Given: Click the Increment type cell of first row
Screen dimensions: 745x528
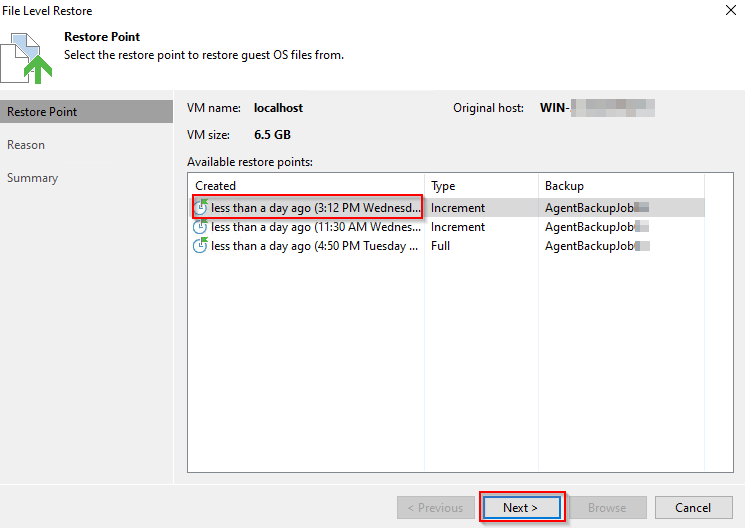Looking at the screenshot, I should click(x=458, y=208).
